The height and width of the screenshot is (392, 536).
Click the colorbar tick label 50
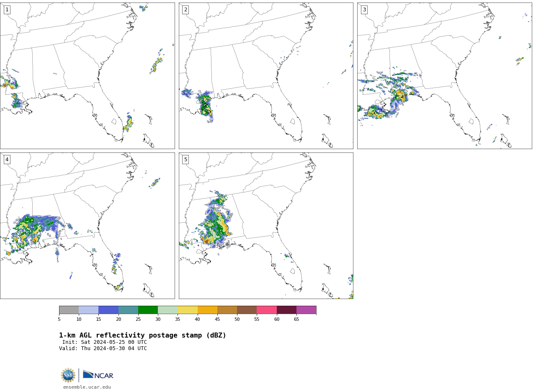(237, 320)
